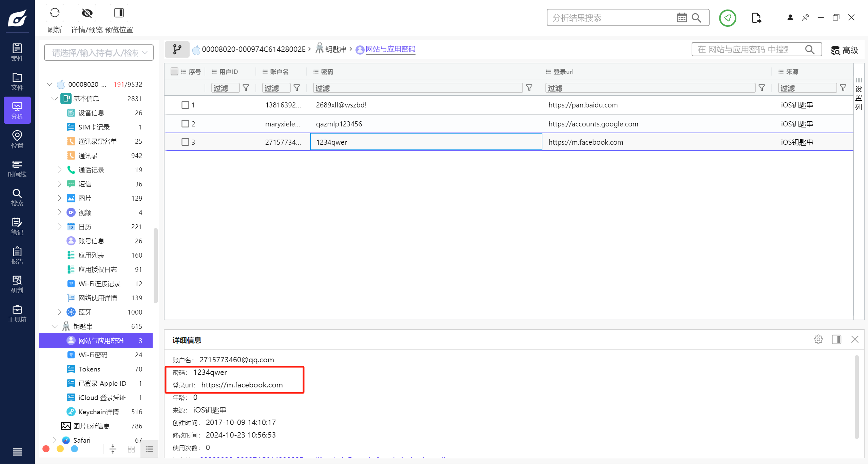868x464 pixels.
Task: Click the Refresh (刷新) toolbar icon
Action: point(55,13)
